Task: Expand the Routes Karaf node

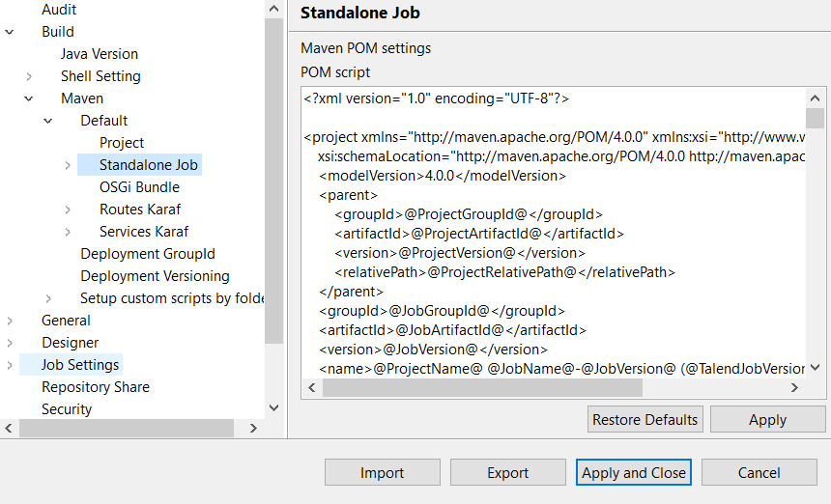Action: point(68,210)
